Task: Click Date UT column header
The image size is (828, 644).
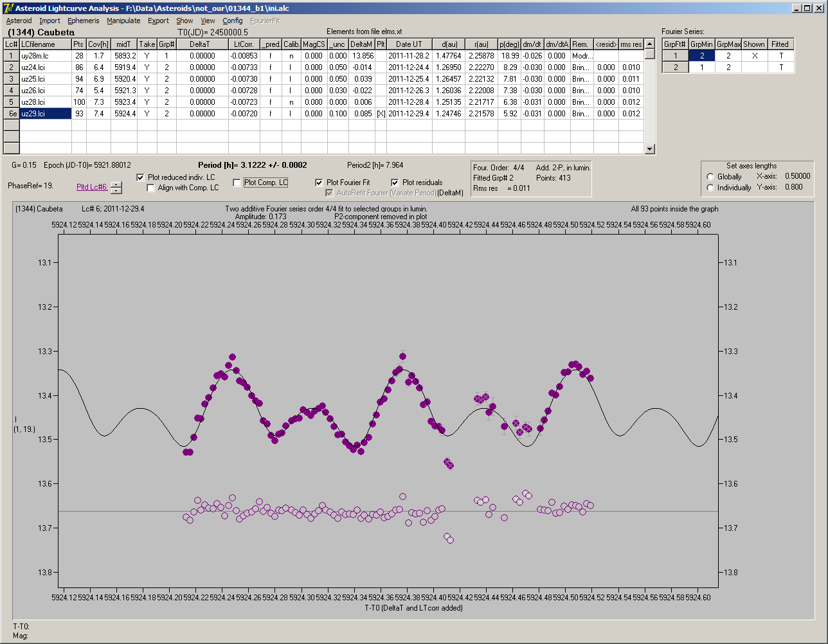Action: coord(409,44)
